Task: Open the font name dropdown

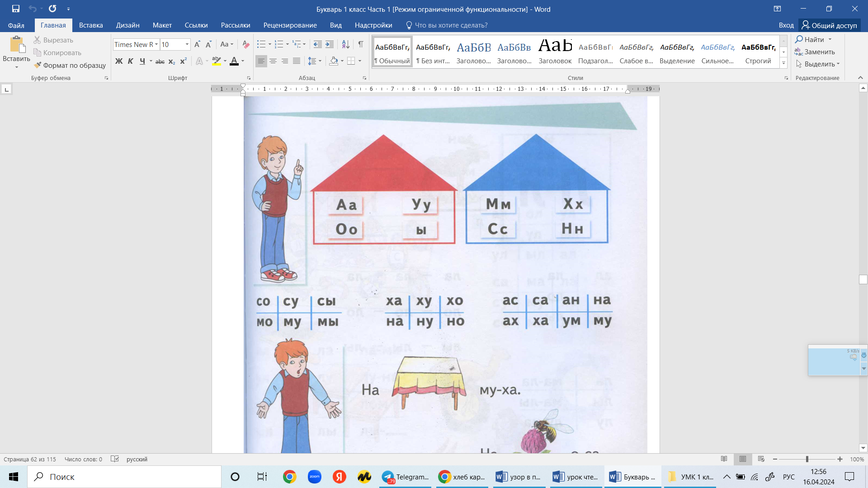Action: coord(156,44)
